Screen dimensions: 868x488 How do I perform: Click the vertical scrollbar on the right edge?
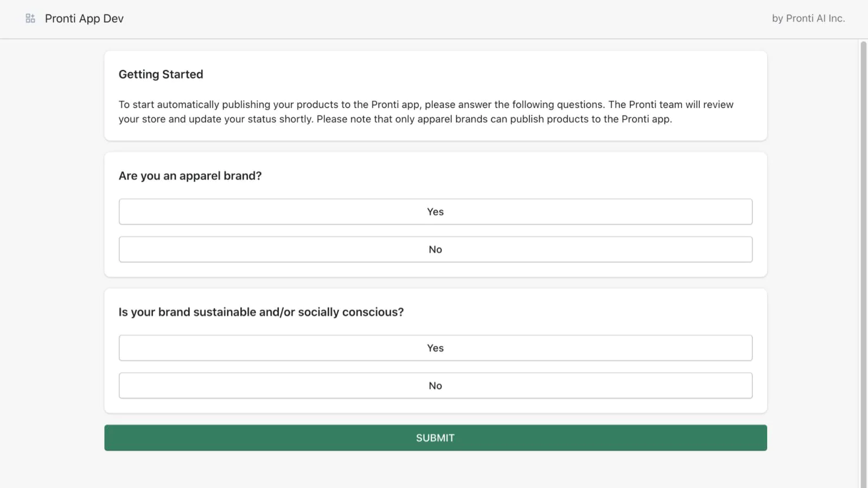(x=863, y=260)
